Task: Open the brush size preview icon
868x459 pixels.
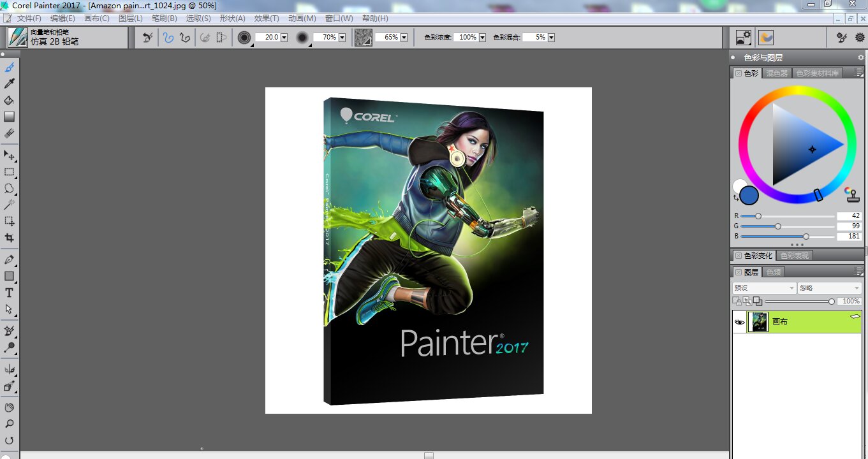Action: 244,38
